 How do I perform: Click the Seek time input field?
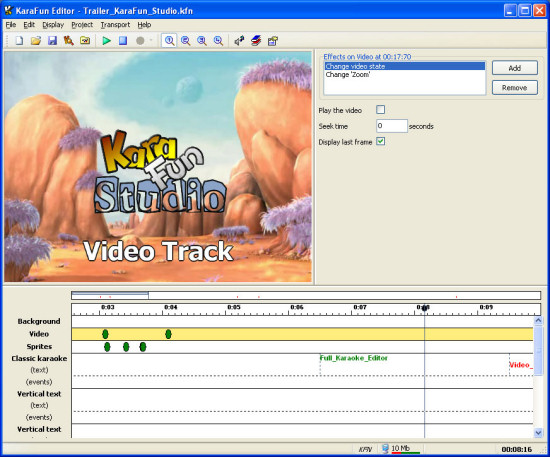(x=392, y=126)
